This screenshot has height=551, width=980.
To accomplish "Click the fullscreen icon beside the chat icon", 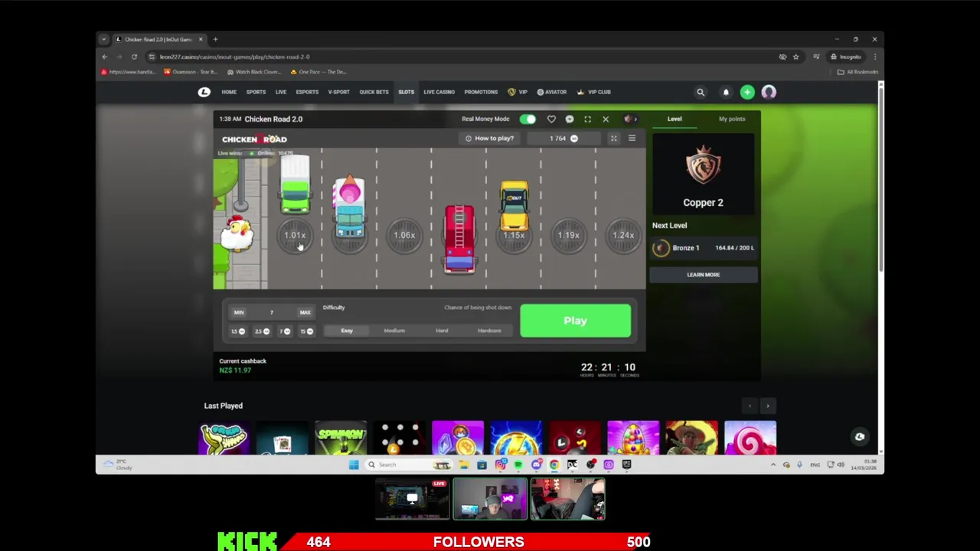I will [x=587, y=119].
